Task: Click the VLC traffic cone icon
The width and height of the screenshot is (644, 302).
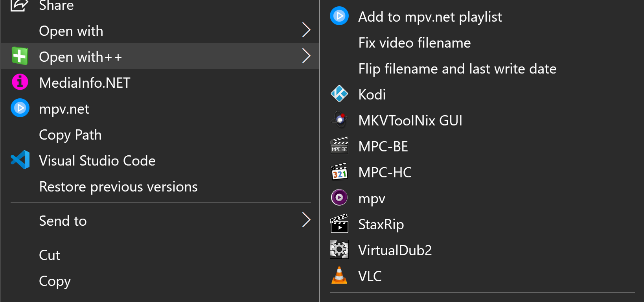Action: click(339, 276)
